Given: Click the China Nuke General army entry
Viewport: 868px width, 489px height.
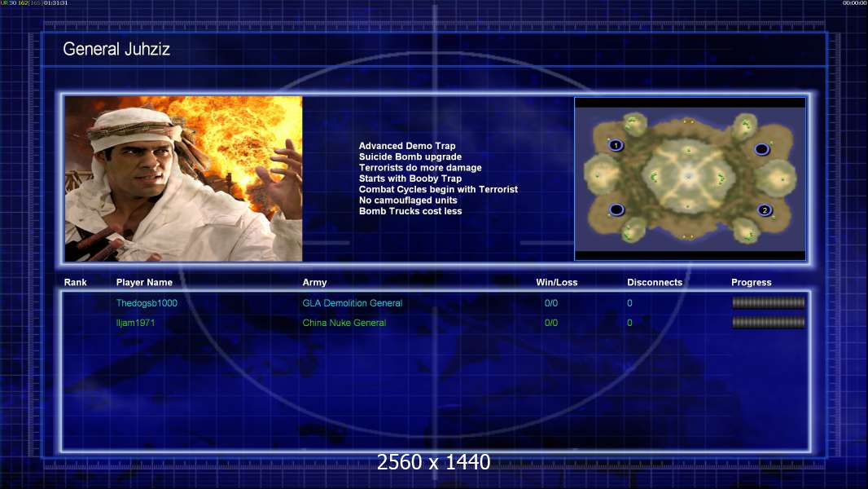Looking at the screenshot, I should [x=344, y=322].
